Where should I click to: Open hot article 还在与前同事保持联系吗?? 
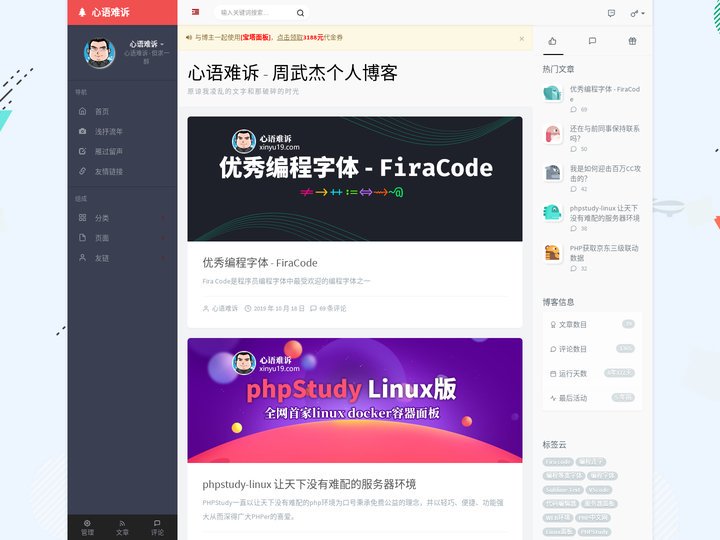tap(605, 133)
